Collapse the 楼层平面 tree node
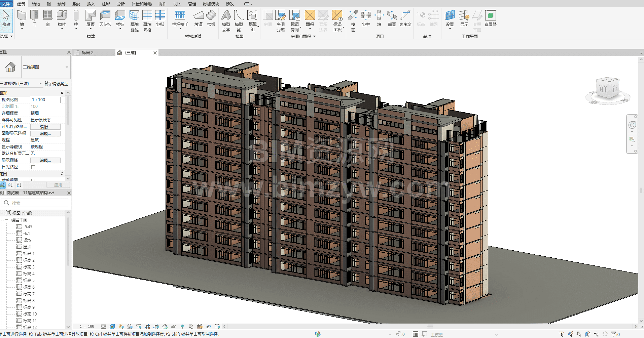 (6, 220)
